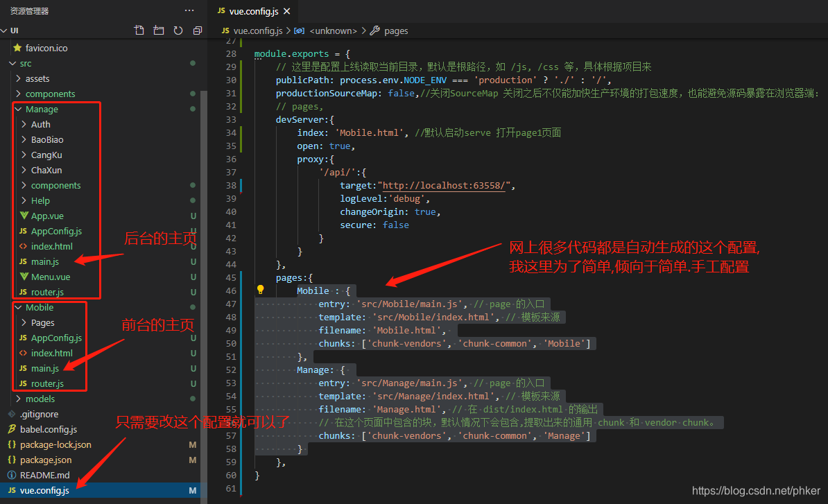Viewport: 828px width, 504px height.
Task: Expand the BaoBiao folder
Action: coord(47,140)
